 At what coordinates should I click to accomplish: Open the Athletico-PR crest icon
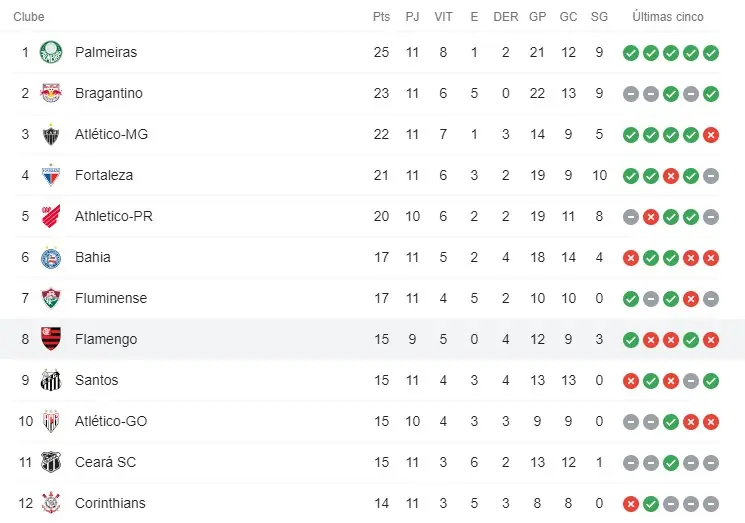(x=50, y=216)
